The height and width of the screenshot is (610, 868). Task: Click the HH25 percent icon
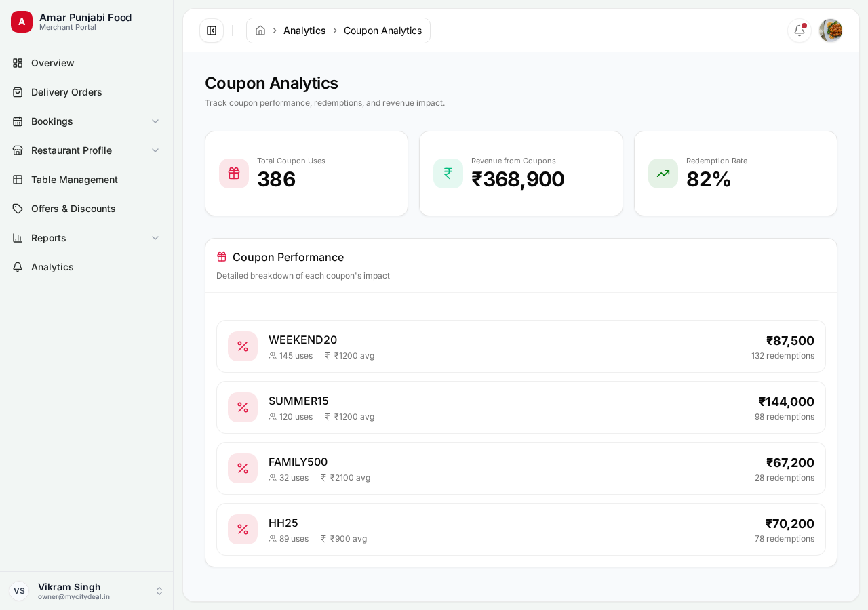tap(243, 529)
